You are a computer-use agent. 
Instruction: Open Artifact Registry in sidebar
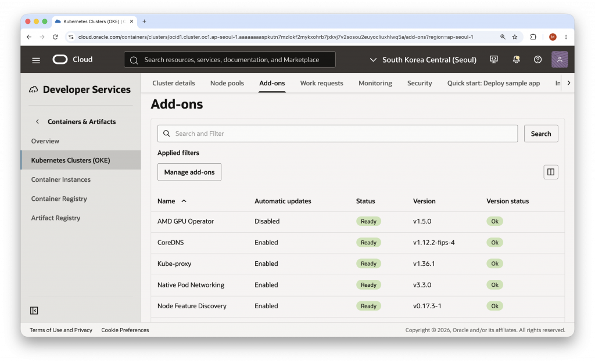point(55,218)
